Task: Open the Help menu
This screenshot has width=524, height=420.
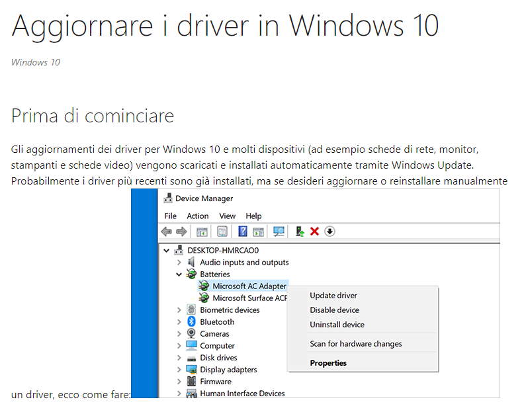Action: point(253,216)
